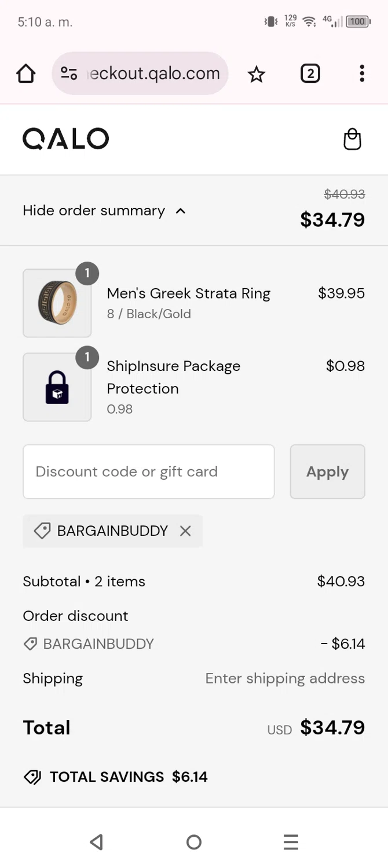Open the browser tab switcher
This screenshot has height=868, width=388.
[x=310, y=73]
